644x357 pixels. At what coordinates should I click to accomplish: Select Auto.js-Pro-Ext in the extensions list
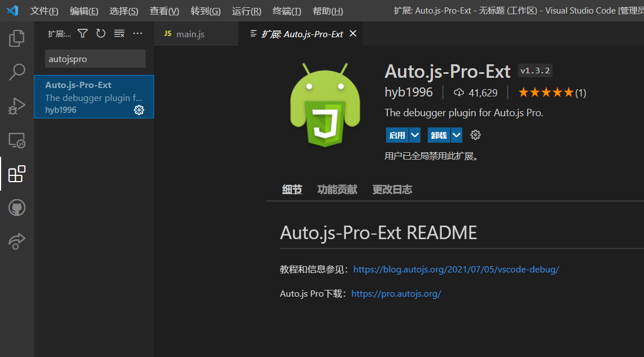pyautogui.click(x=94, y=97)
